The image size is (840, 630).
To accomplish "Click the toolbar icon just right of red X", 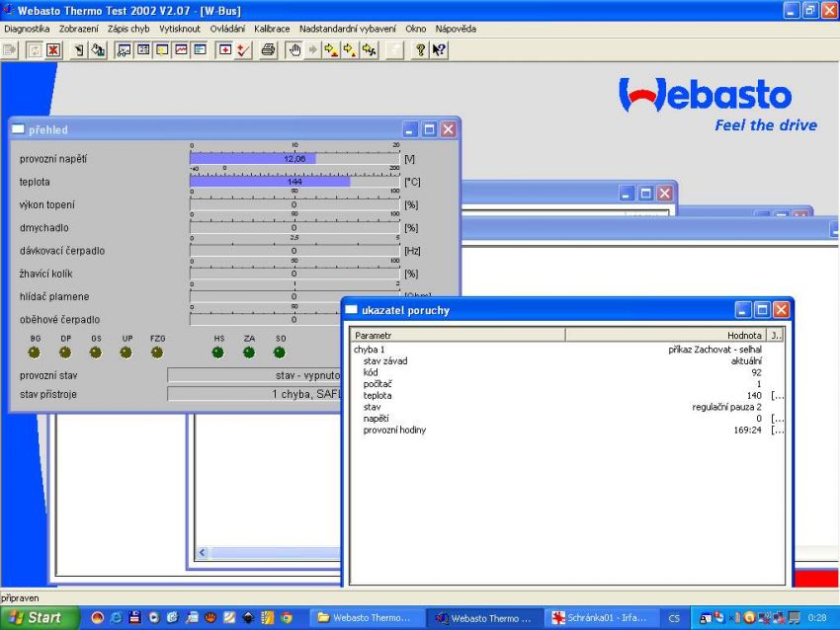I will pos(79,50).
